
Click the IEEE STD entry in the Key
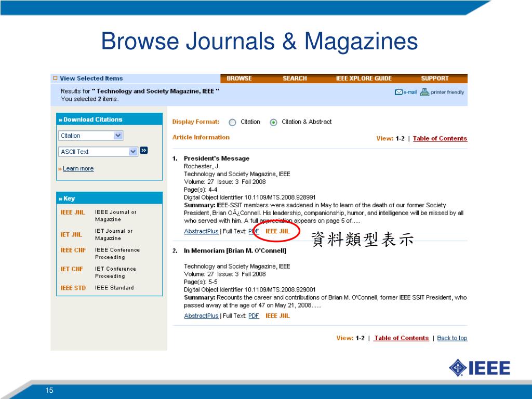tap(73, 288)
